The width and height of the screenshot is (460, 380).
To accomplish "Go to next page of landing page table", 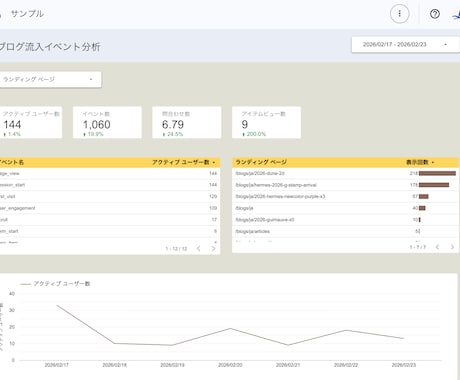I will (452, 247).
